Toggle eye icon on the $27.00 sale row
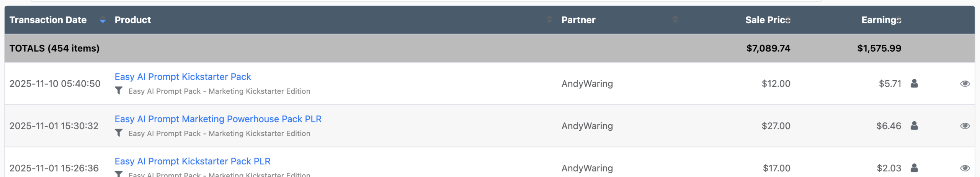This screenshot has width=980, height=177. 965,126
